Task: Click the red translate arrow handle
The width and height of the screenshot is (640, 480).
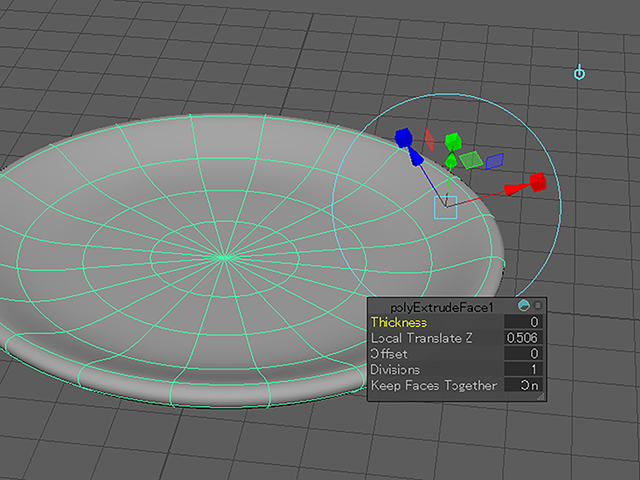Action: coord(516,189)
